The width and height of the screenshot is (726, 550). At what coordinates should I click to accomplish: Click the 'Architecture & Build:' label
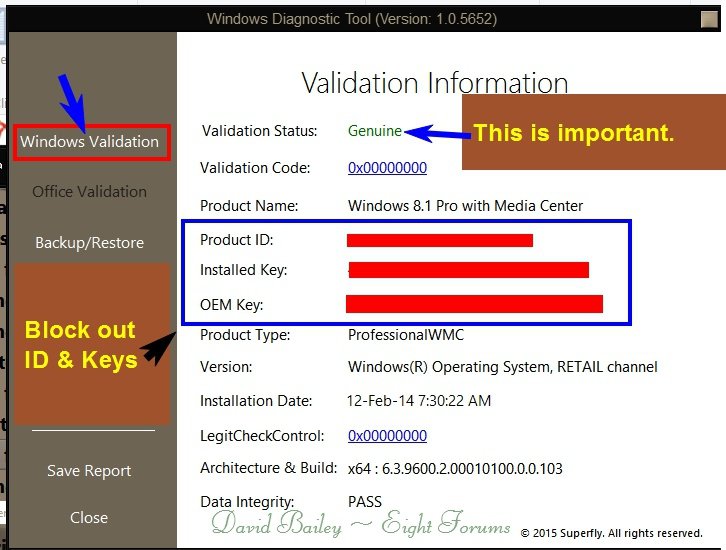[269, 468]
